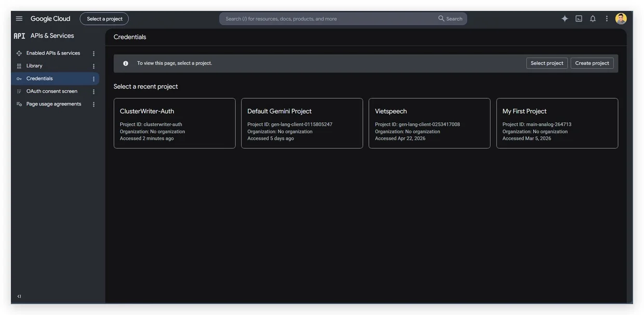Go to Enabled APIs & services
This screenshot has width=644, height=315.
click(x=53, y=53)
